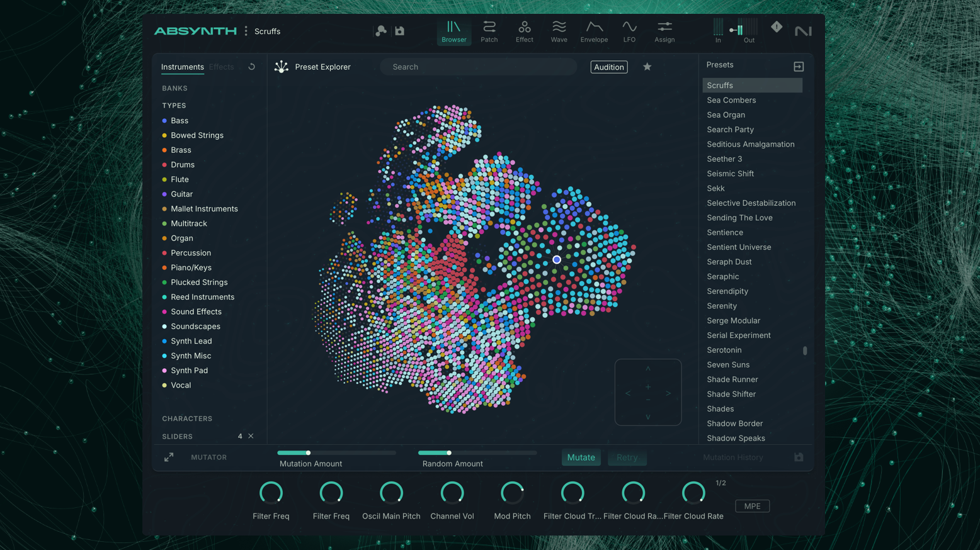Open the Assign view
The width and height of the screenshot is (980, 550).
(x=664, y=31)
